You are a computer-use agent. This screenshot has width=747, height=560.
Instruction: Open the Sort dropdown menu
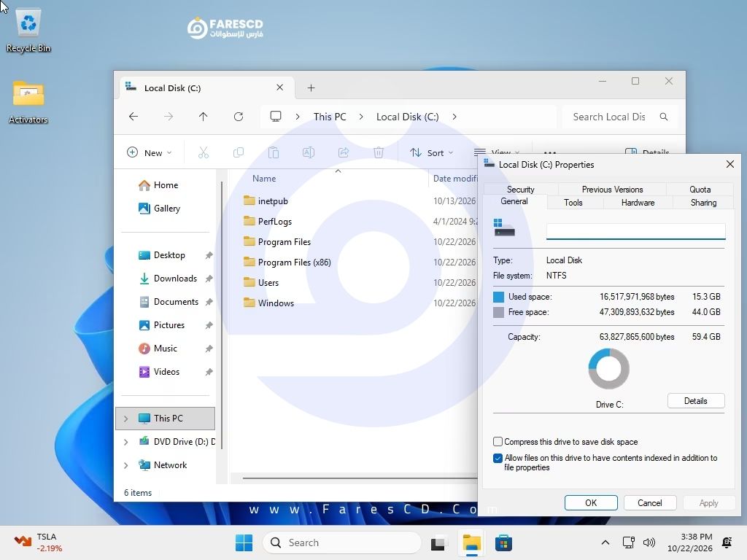coord(432,152)
